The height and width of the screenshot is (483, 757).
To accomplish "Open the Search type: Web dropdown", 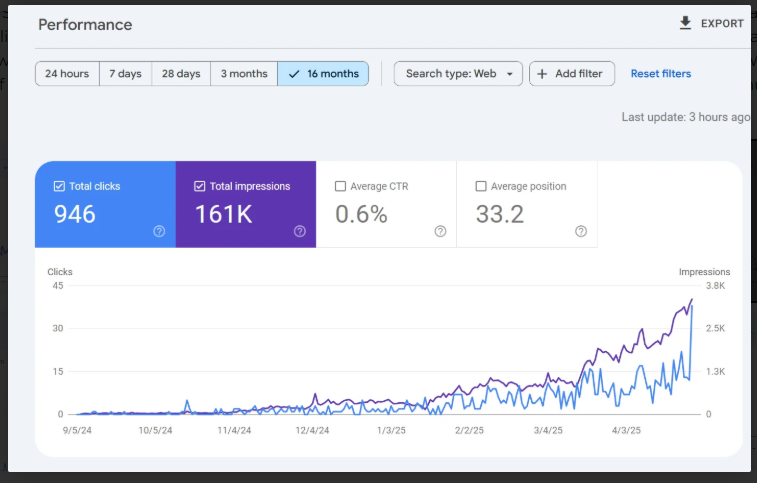I will [458, 74].
